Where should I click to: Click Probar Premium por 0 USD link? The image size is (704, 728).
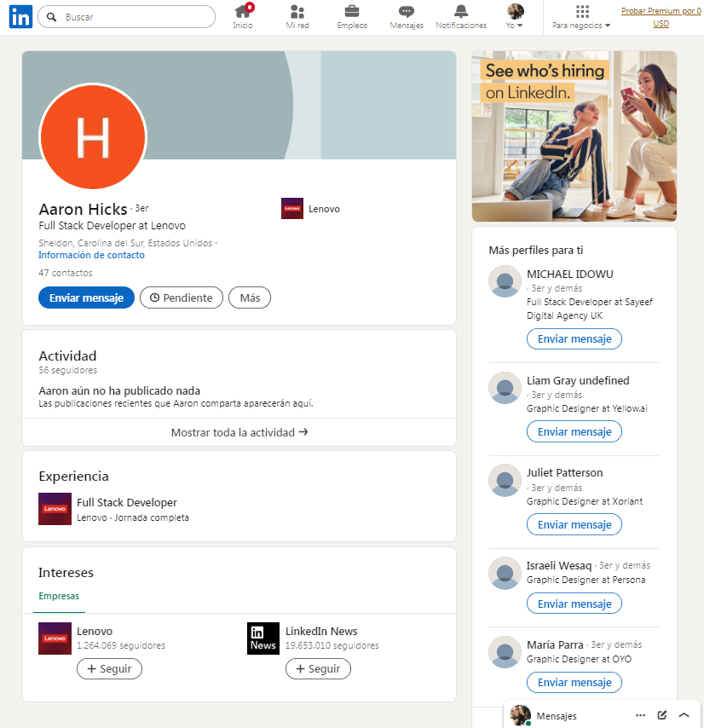(661, 17)
